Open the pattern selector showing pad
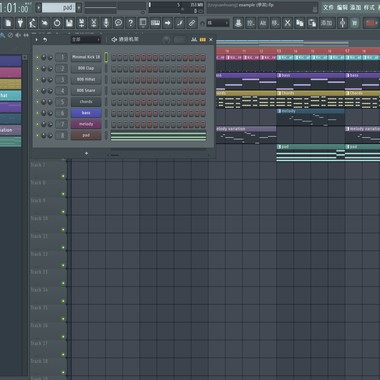380x380 pixels. 58,8
